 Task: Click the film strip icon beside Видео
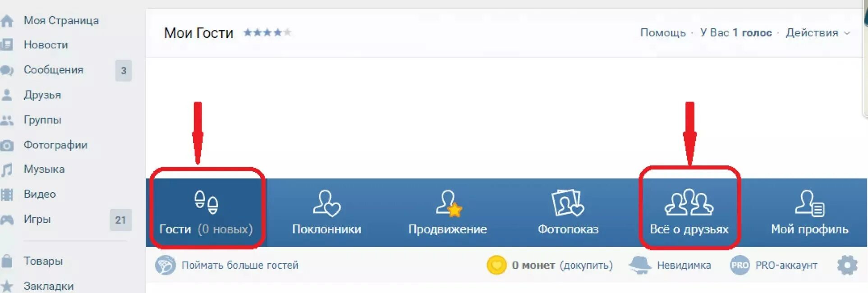6,194
